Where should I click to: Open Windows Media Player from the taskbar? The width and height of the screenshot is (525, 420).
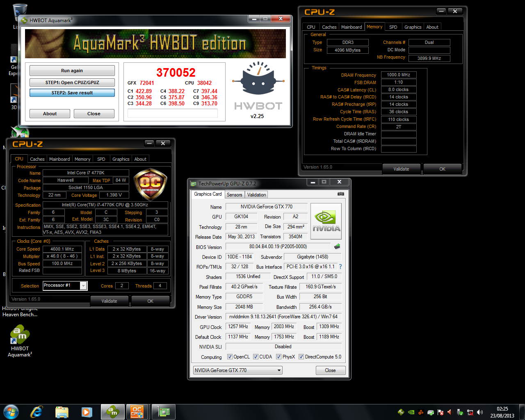(x=87, y=412)
